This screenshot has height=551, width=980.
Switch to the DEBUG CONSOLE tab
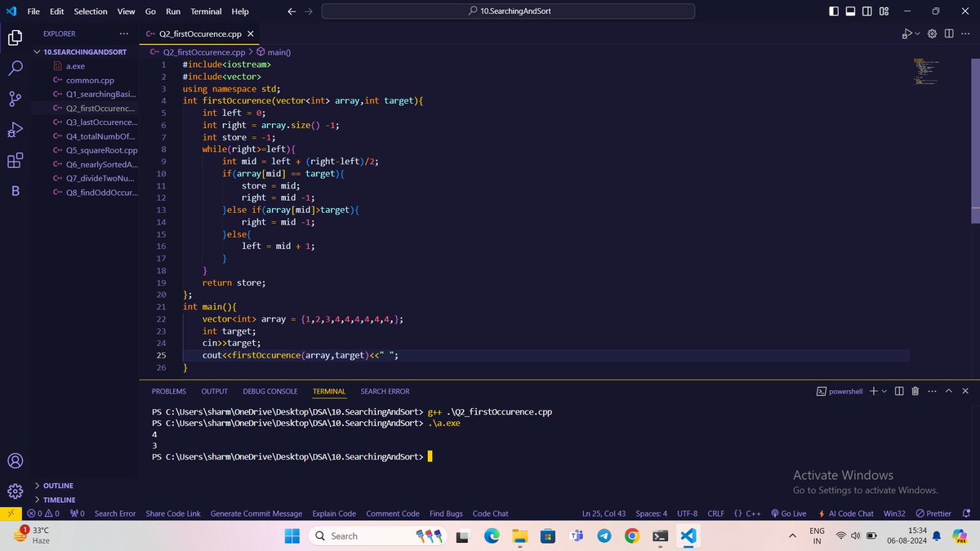click(270, 391)
